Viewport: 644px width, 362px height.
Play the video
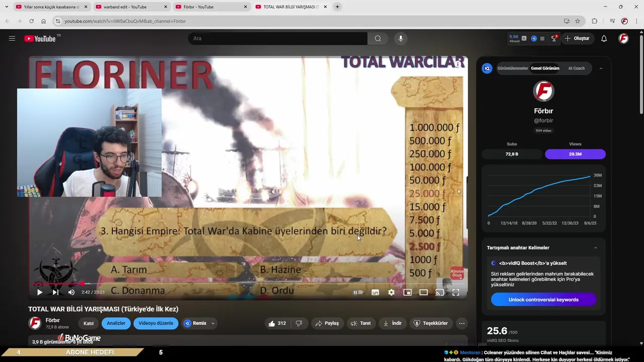tap(40, 292)
